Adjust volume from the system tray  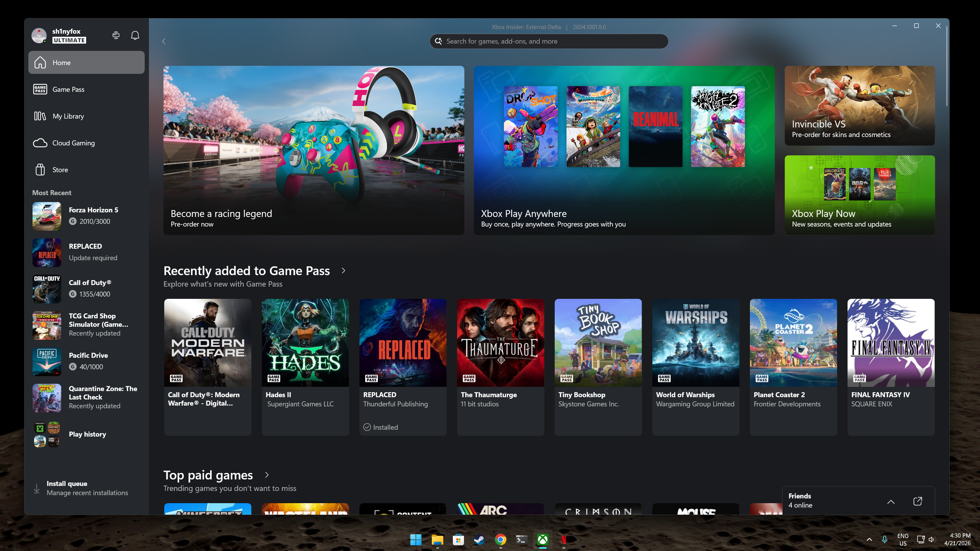pyautogui.click(x=932, y=540)
